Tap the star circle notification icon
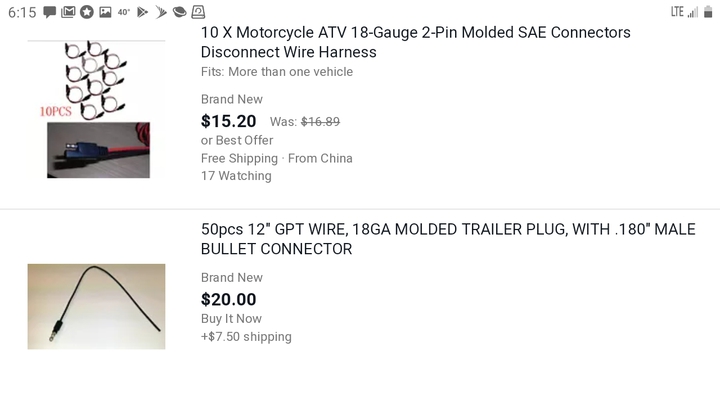 [87, 12]
